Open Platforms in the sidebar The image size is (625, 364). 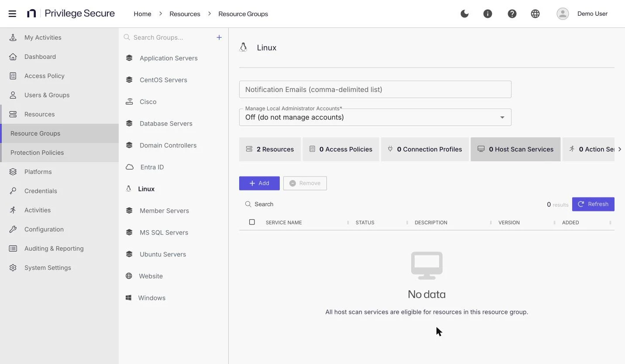click(x=59, y=172)
